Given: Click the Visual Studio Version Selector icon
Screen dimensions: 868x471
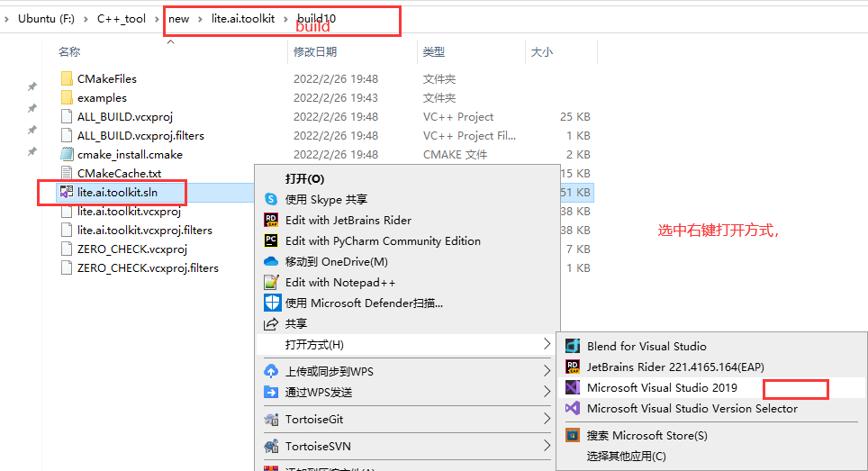Looking at the screenshot, I should [573, 409].
